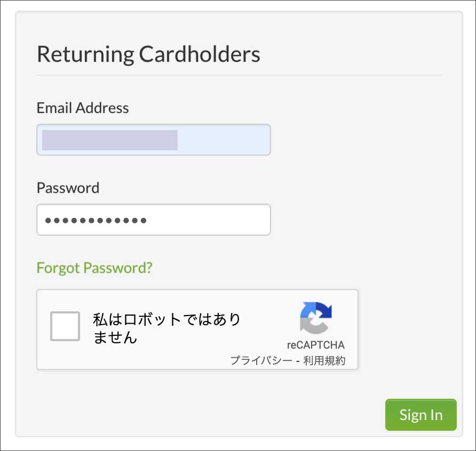Click the 私はロボットではありません label text
This screenshot has height=451, width=476.
(166, 328)
